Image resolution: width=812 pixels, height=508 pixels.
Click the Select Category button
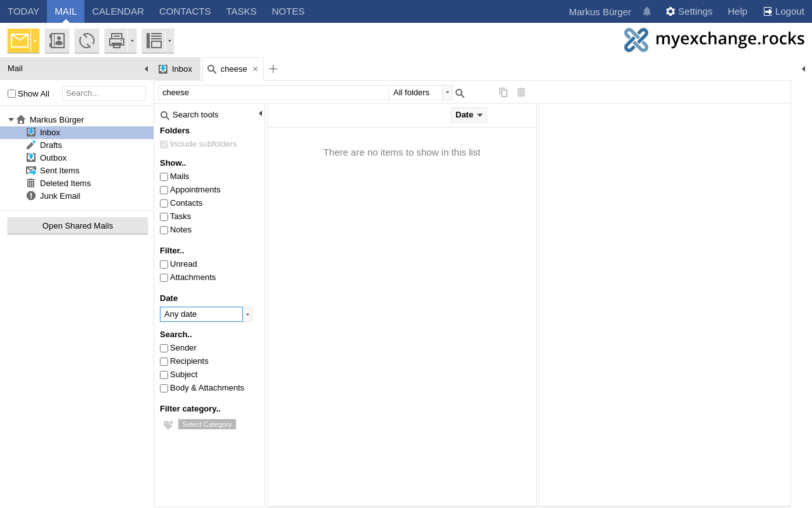point(207,424)
